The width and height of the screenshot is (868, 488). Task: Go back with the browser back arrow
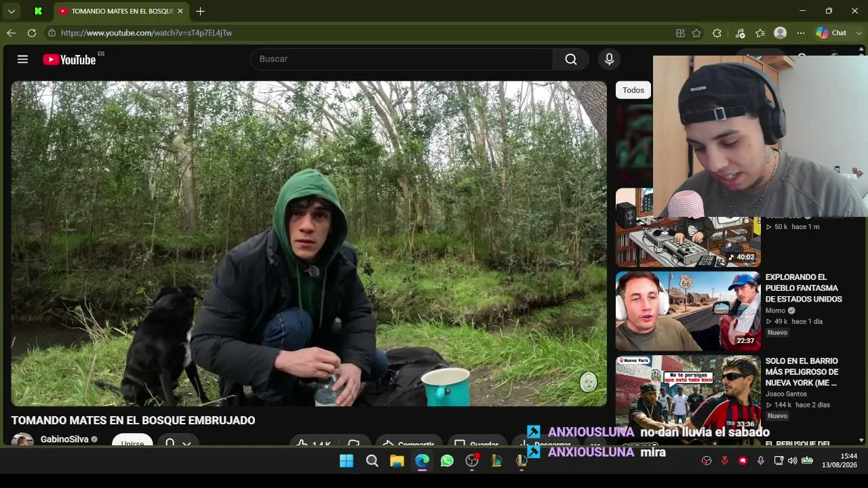12,33
